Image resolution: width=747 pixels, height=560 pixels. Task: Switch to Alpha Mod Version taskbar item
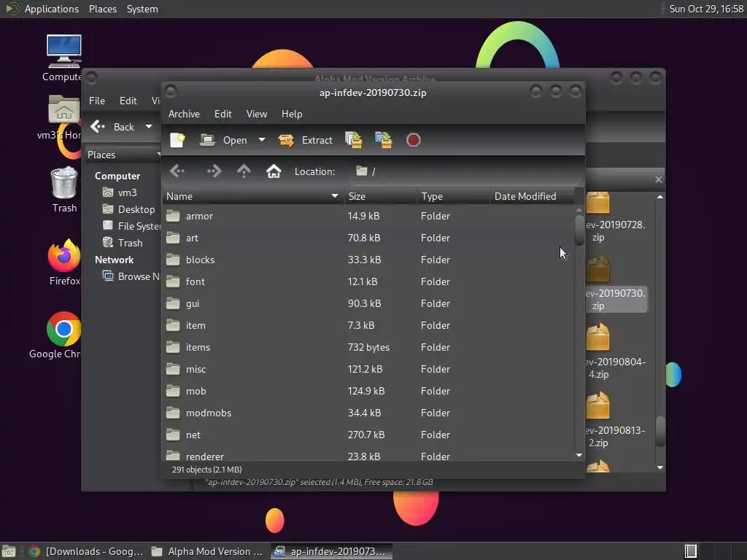click(207, 551)
